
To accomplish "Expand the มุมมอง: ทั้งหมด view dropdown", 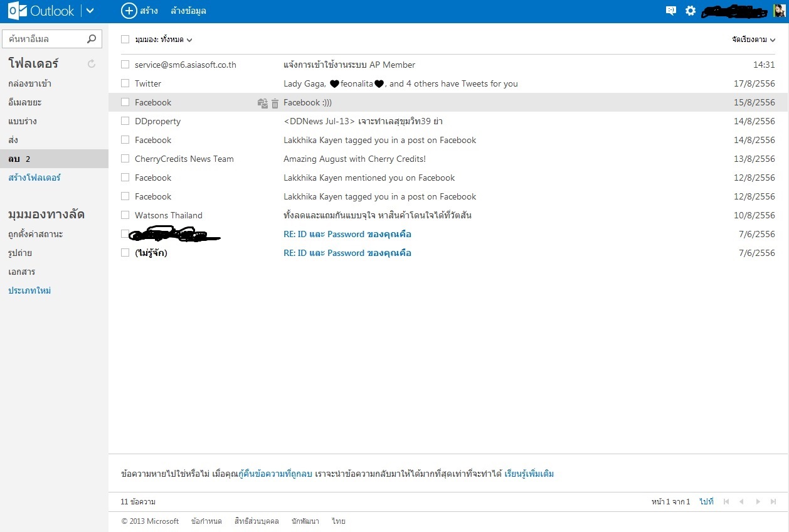I will pyautogui.click(x=163, y=40).
